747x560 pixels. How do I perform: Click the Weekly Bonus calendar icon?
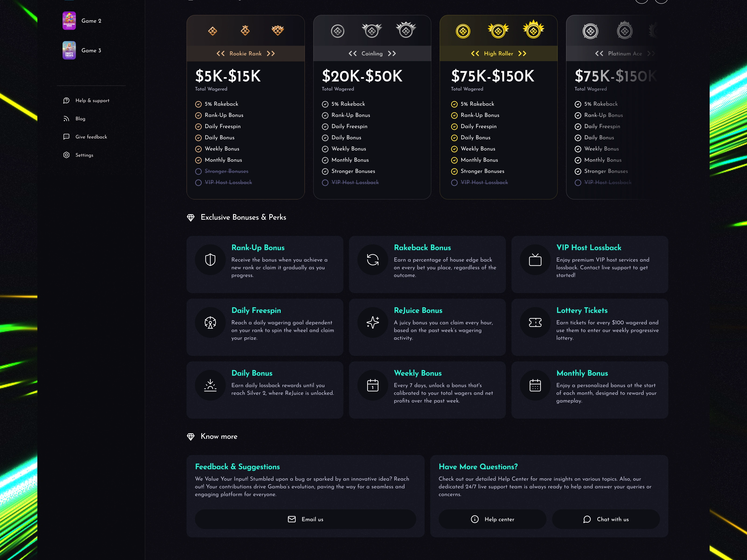[x=373, y=385]
